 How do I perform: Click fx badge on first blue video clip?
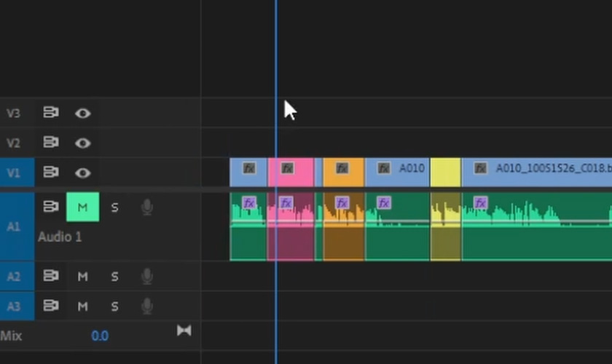(x=249, y=168)
